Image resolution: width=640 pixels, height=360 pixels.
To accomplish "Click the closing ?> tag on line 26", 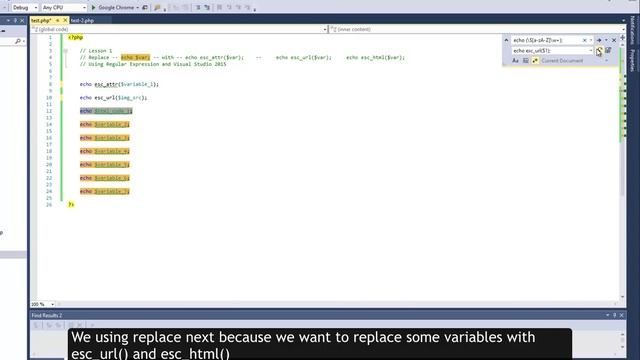I will 71,204.
